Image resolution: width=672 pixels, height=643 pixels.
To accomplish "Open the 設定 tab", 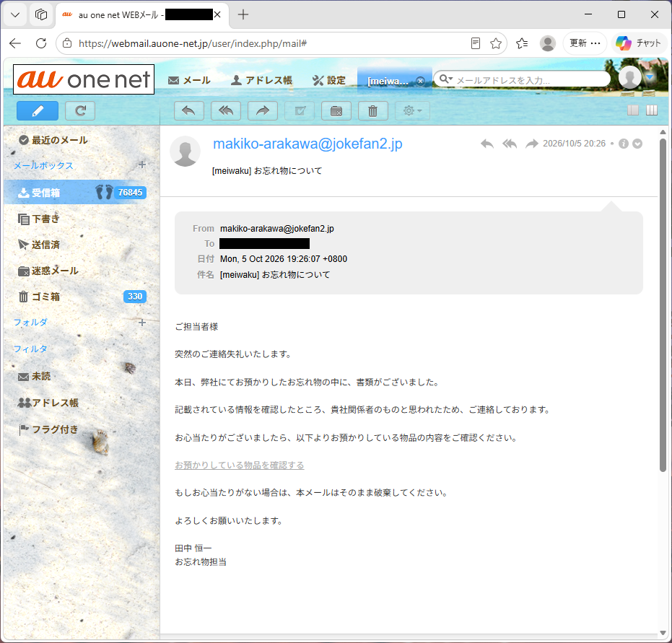I will [328, 80].
